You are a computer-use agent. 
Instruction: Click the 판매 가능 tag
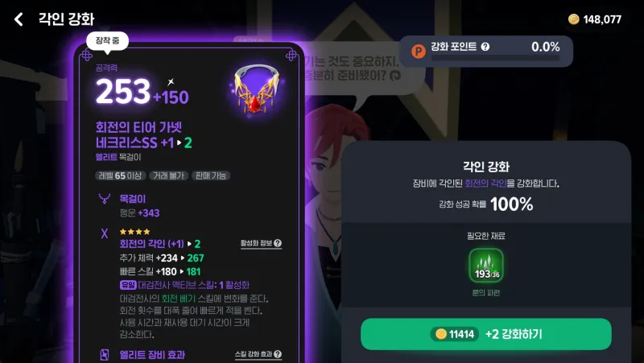pos(211,175)
